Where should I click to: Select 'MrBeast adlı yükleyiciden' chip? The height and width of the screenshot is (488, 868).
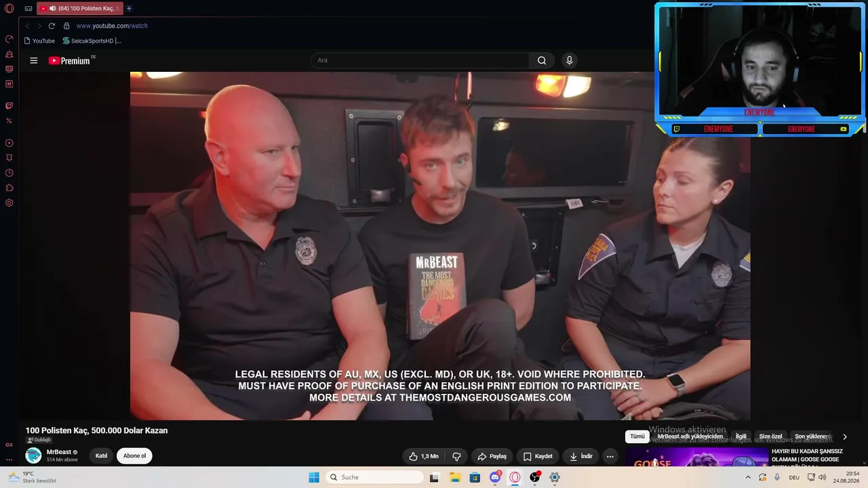click(x=690, y=436)
